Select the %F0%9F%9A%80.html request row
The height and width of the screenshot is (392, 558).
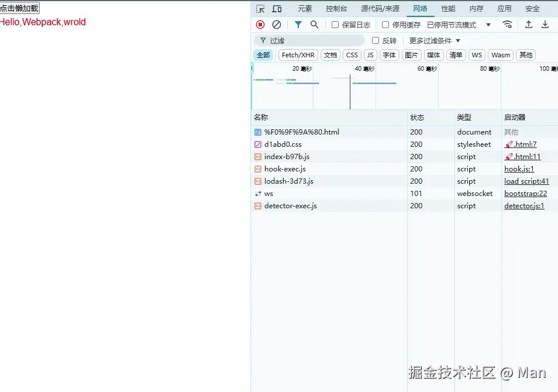coord(404,132)
